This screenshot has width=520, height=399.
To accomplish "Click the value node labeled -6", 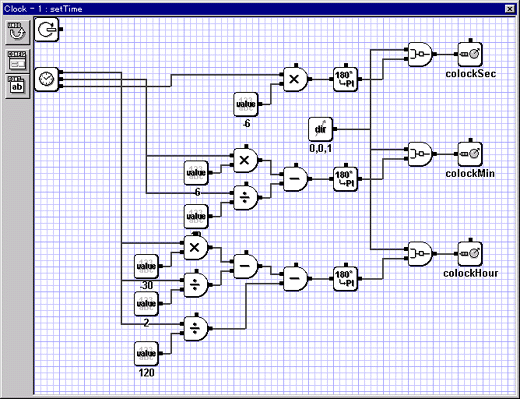I will tap(246, 104).
